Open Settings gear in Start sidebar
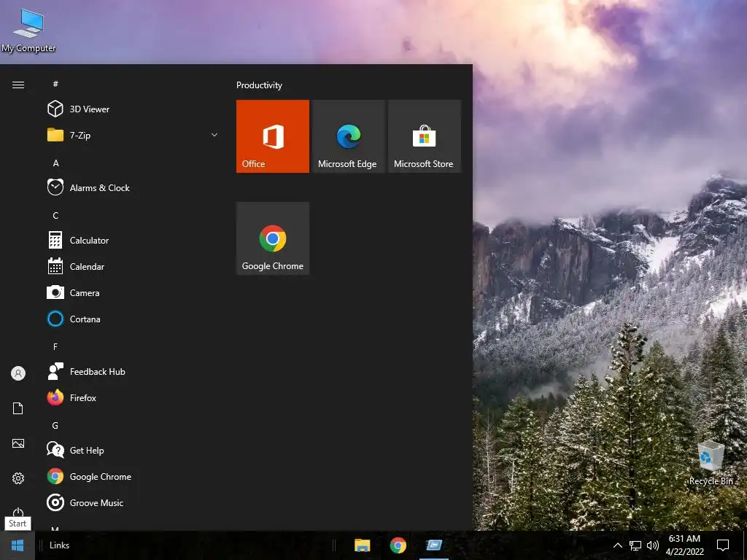The image size is (747, 560). pyautogui.click(x=18, y=478)
